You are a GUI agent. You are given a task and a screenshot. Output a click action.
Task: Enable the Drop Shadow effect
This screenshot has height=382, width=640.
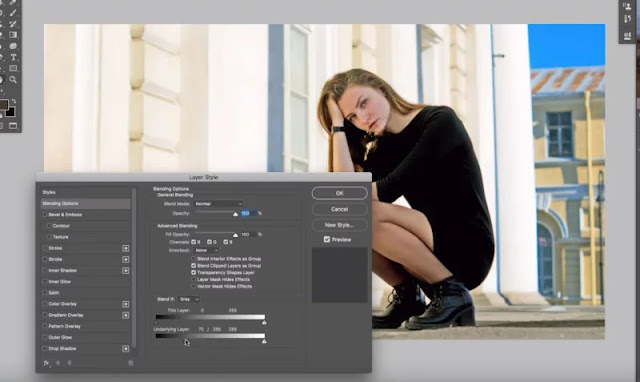point(45,349)
